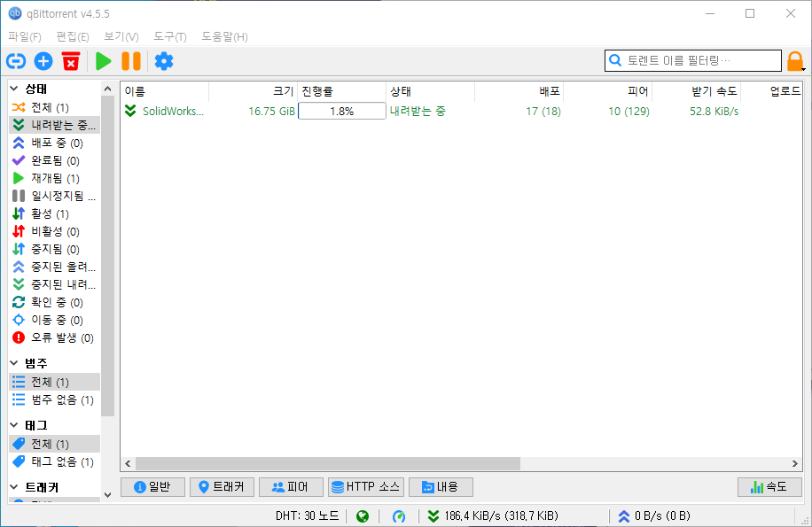812x527 pixels.
Task: Select the 오류 발생 (0) filter
Action: point(54,337)
